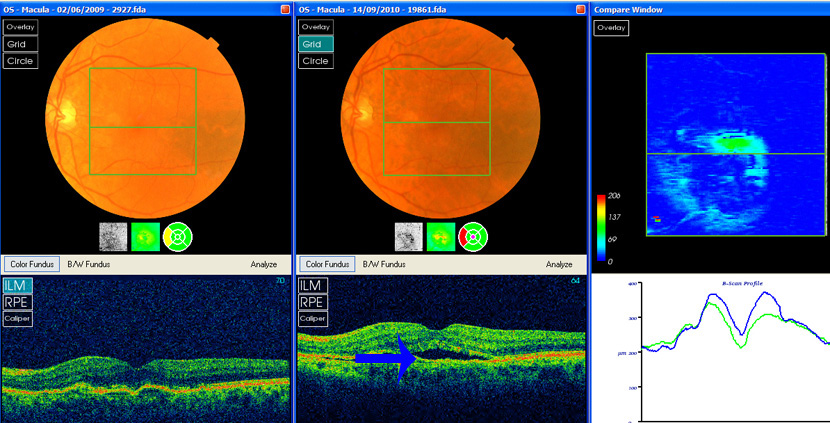
Task: Toggle Grid overlay on the 2009 fundus
Action: [20, 44]
